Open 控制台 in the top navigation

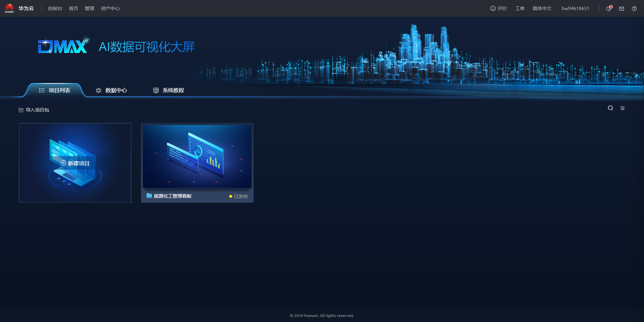click(x=55, y=8)
